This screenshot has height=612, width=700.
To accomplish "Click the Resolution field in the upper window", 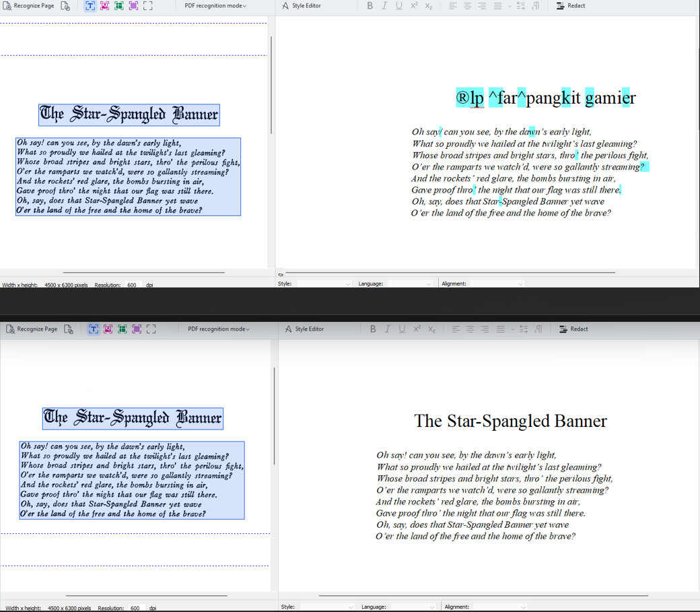I will (x=133, y=285).
